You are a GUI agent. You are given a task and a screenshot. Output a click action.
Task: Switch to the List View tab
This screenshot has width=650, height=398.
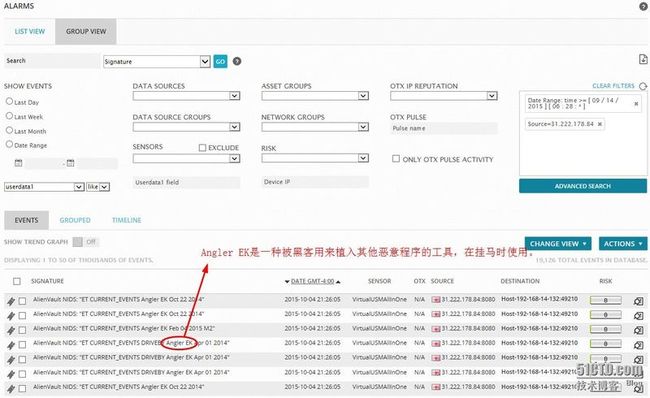click(29, 32)
